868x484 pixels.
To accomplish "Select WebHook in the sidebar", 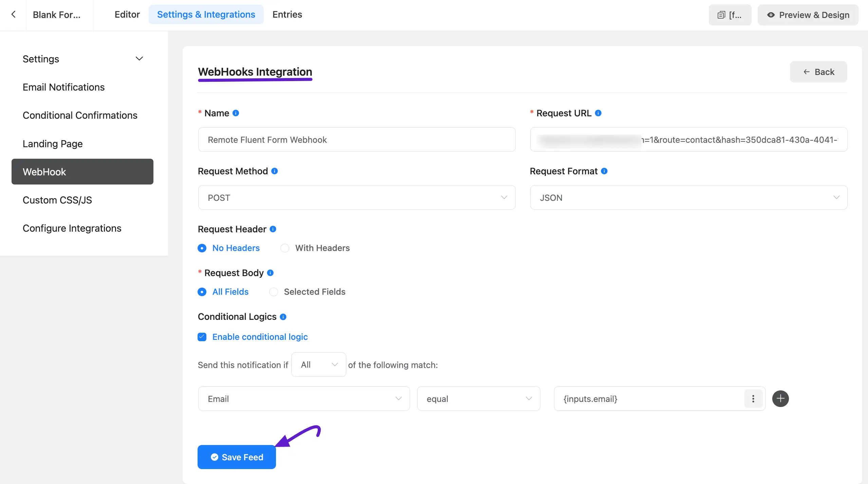I will click(82, 172).
